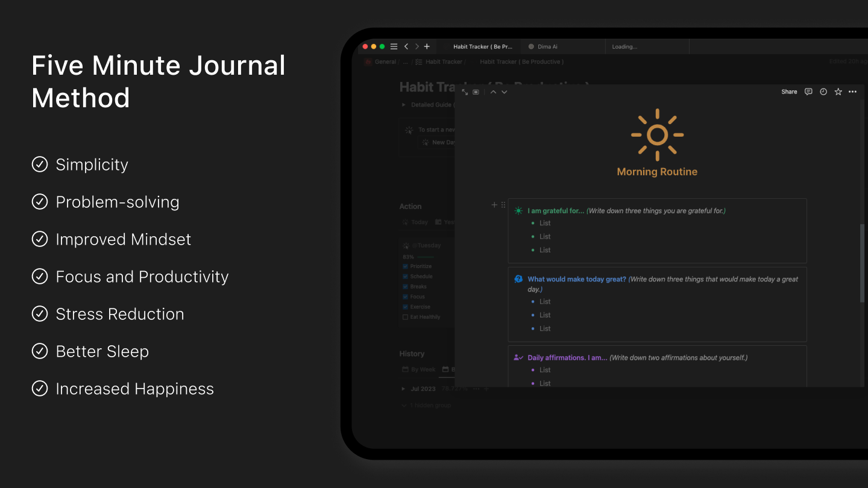Viewport: 868px width, 488px height.
Task: Click first List bullet under I am grateful
Action: pos(545,223)
